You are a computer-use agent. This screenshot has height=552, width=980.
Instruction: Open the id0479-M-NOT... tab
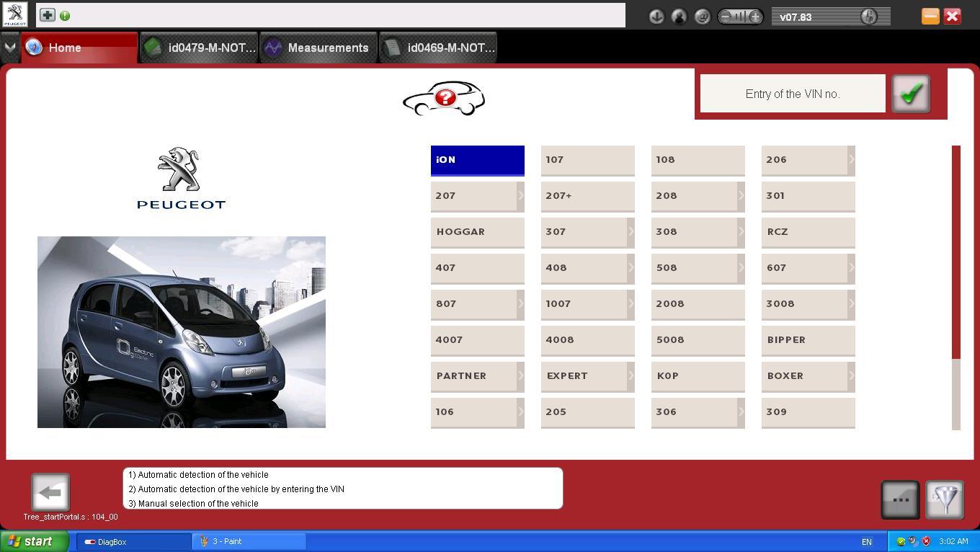(199, 48)
